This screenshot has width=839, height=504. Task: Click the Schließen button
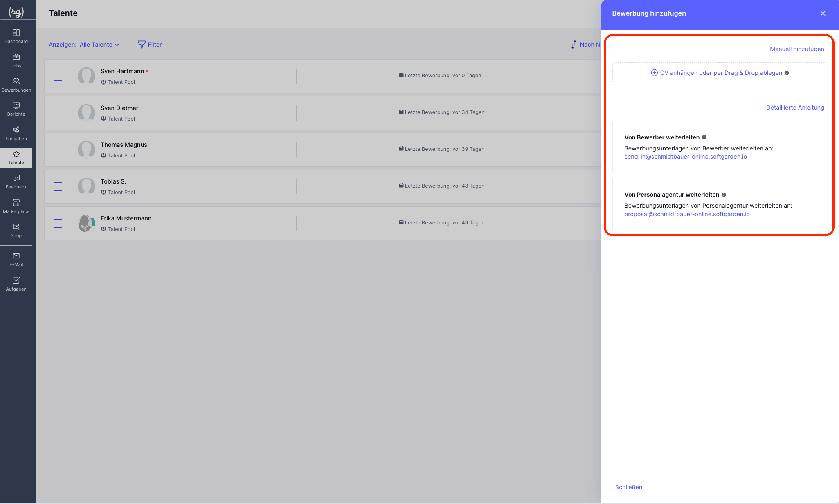628,487
